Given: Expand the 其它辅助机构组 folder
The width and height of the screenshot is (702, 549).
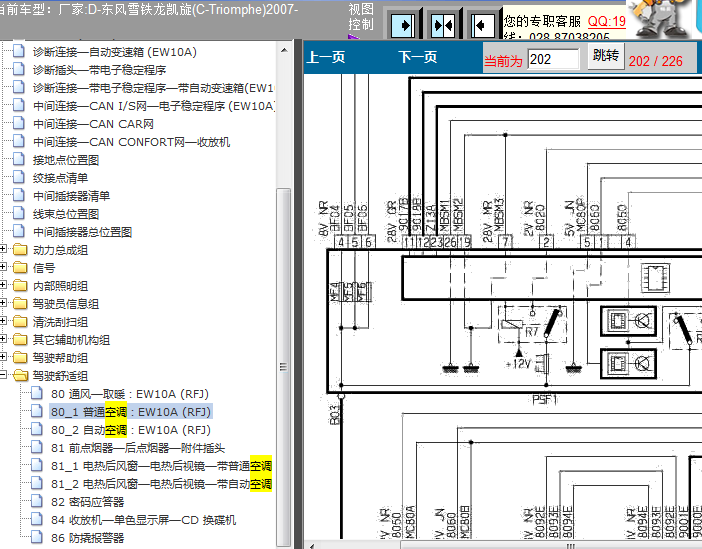Looking at the screenshot, I should coord(3,339).
